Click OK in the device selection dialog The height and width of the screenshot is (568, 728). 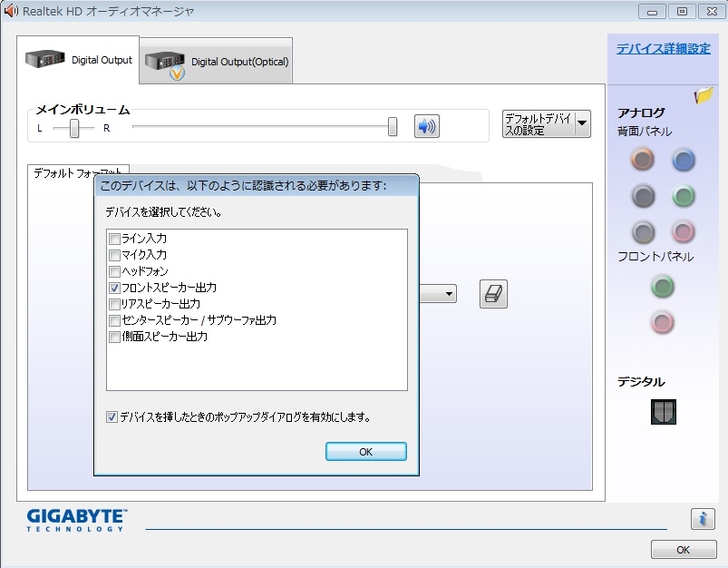click(x=366, y=451)
